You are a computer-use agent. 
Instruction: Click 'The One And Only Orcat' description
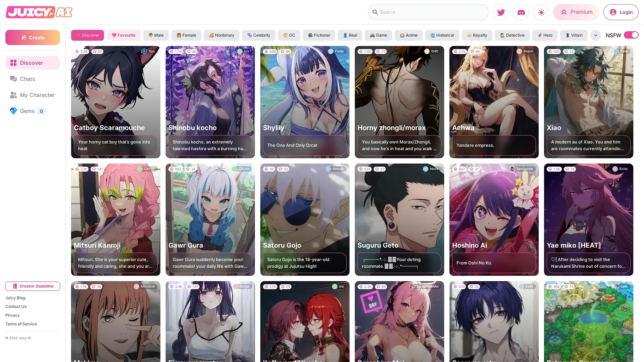[x=292, y=145]
